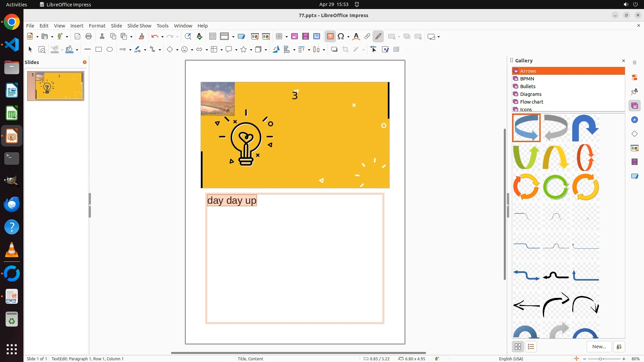The width and height of the screenshot is (644, 362).
Task: Open the Undo history dropdown arrow
Action: coord(162,37)
